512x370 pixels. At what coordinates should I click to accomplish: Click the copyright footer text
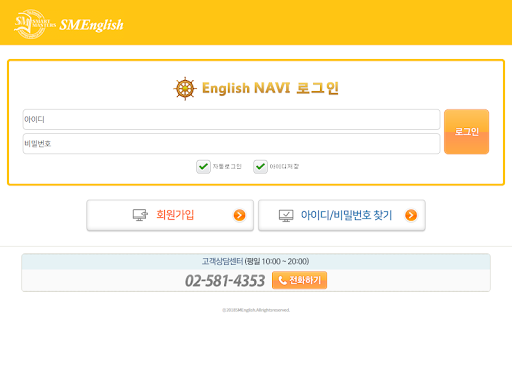(x=256, y=310)
